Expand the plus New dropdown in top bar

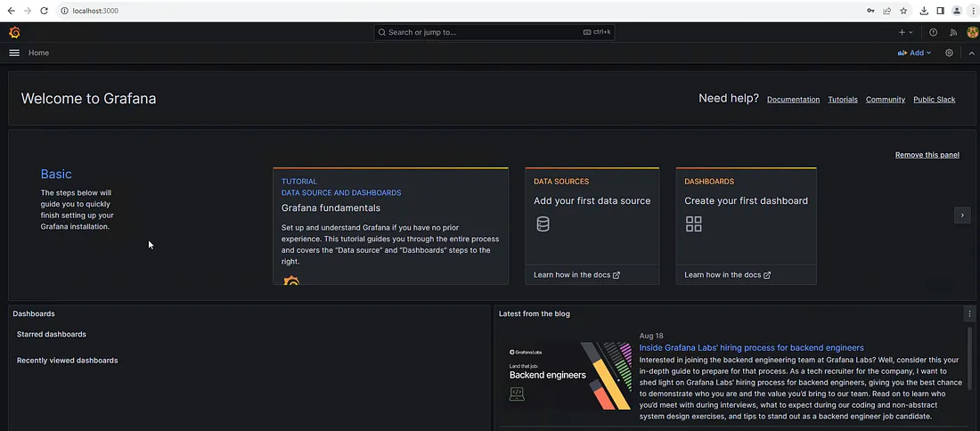(905, 32)
